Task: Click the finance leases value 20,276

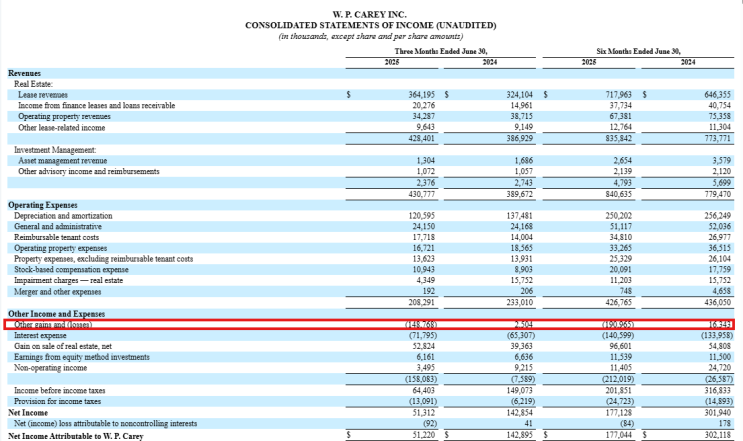Action: (x=423, y=106)
